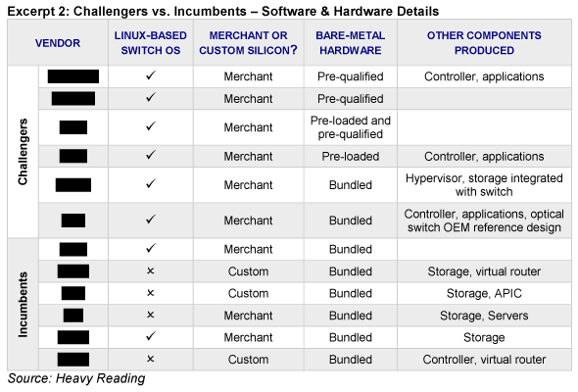578x392 pixels.
Task: Click the X mark in the Storage, Servers row
Action: (x=151, y=315)
